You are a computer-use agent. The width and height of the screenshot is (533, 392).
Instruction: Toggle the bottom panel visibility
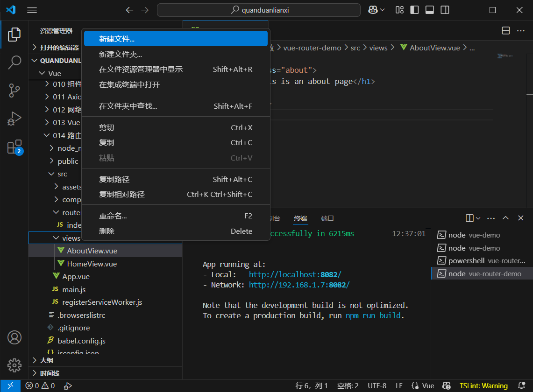click(430, 10)
